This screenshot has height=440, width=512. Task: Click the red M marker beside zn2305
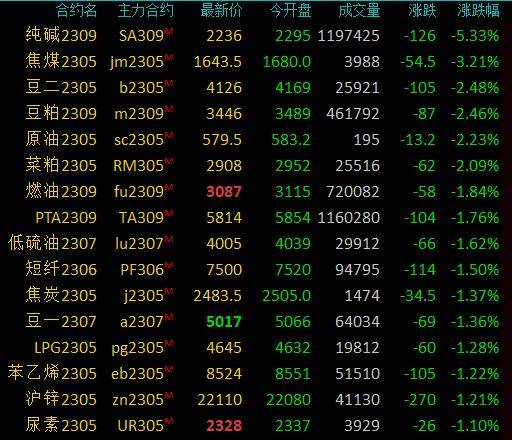point(169,395)
